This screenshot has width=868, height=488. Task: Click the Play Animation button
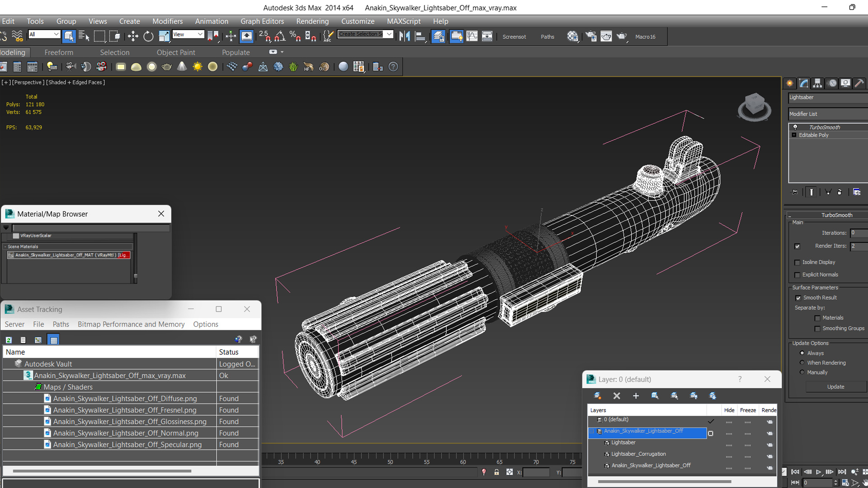point(818,472)
